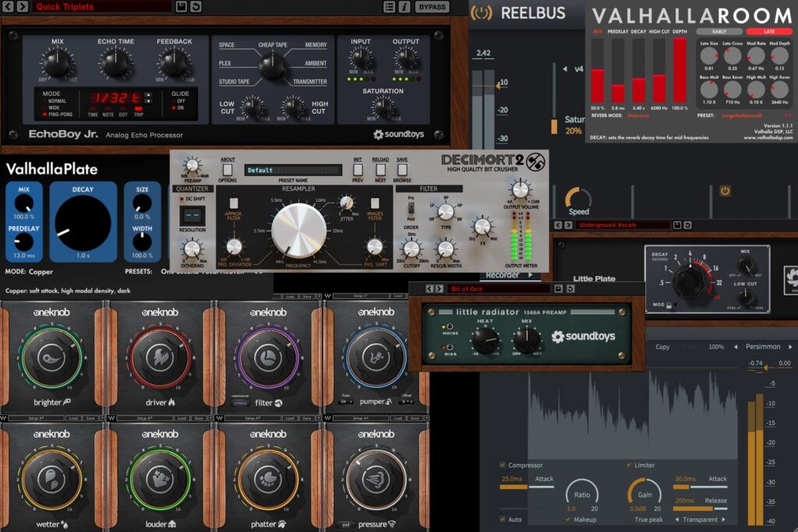Go to next Little Radiator preset arrow
Image resolution: width=798 pixels, height=532 pixels.
(440, 288)
